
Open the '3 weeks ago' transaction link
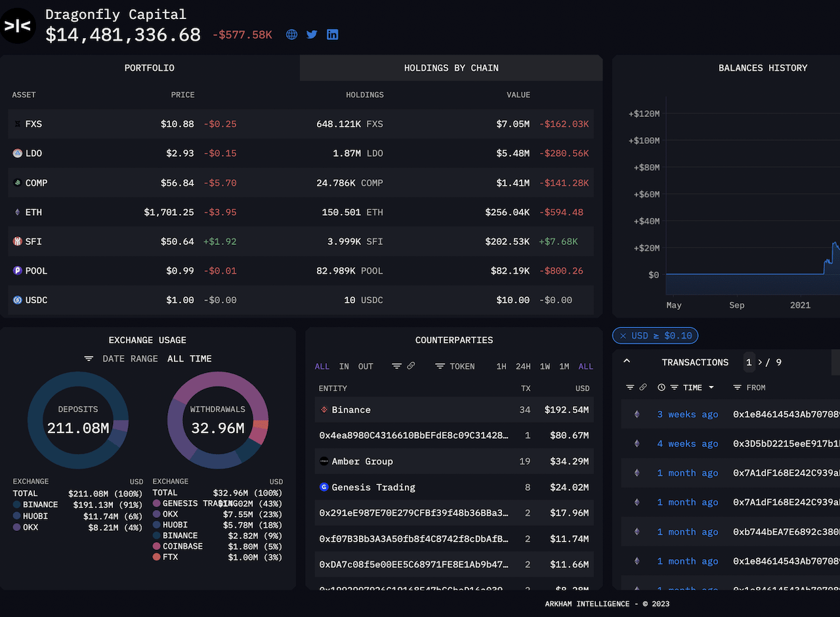coord(688,414)
